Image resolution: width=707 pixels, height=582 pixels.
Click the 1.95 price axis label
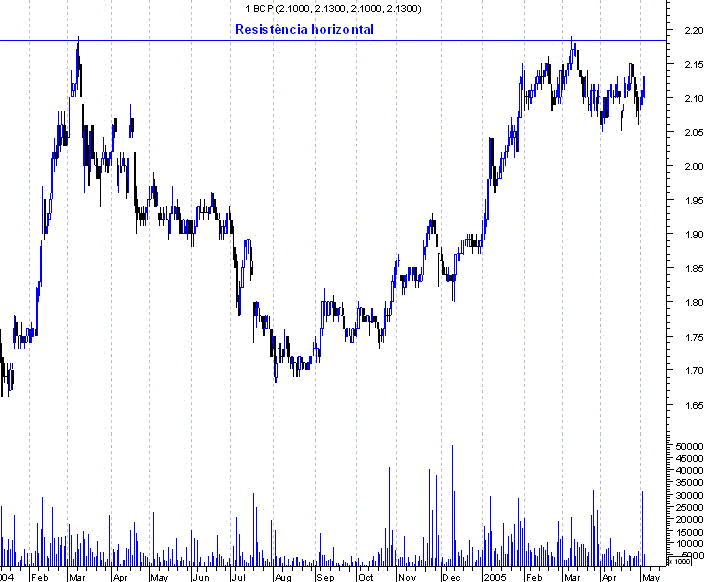[693, 200]
